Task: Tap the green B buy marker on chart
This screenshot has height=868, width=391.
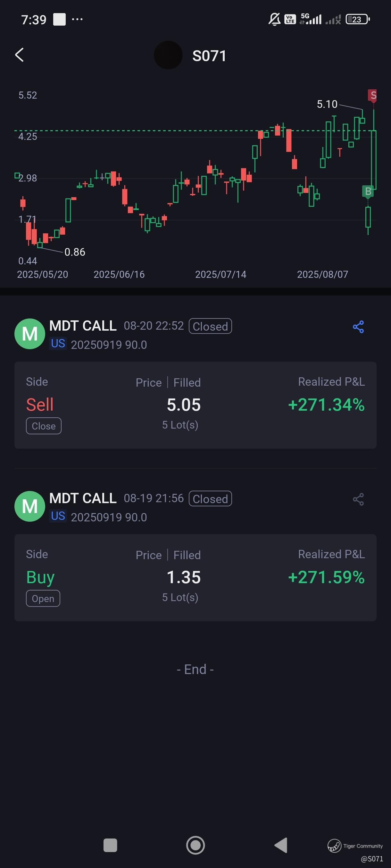Action: pyautogui.click(x=368, y=191)
